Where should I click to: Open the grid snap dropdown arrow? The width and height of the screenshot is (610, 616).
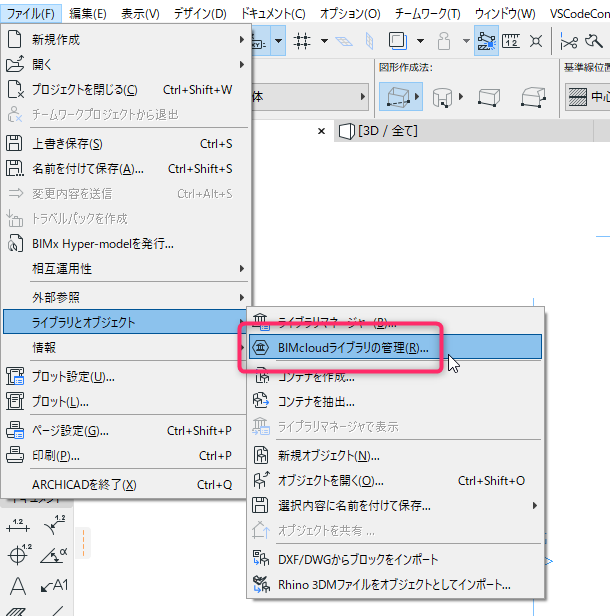(324, 40)
